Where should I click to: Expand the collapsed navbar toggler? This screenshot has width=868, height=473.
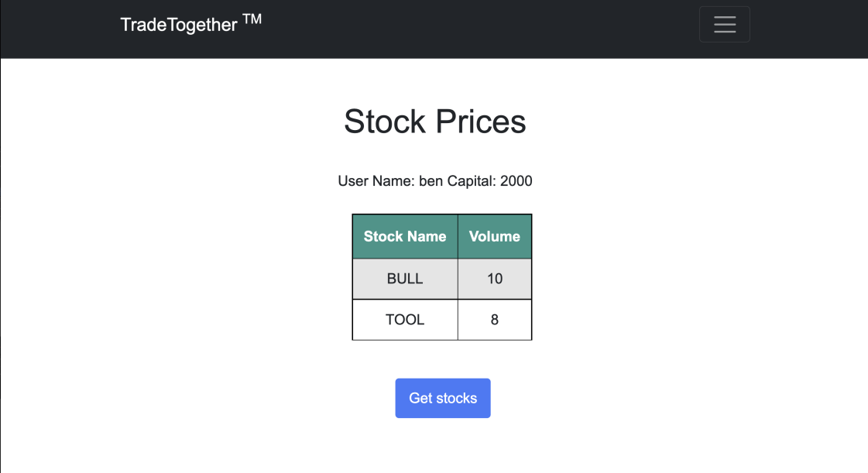point(725,24)
